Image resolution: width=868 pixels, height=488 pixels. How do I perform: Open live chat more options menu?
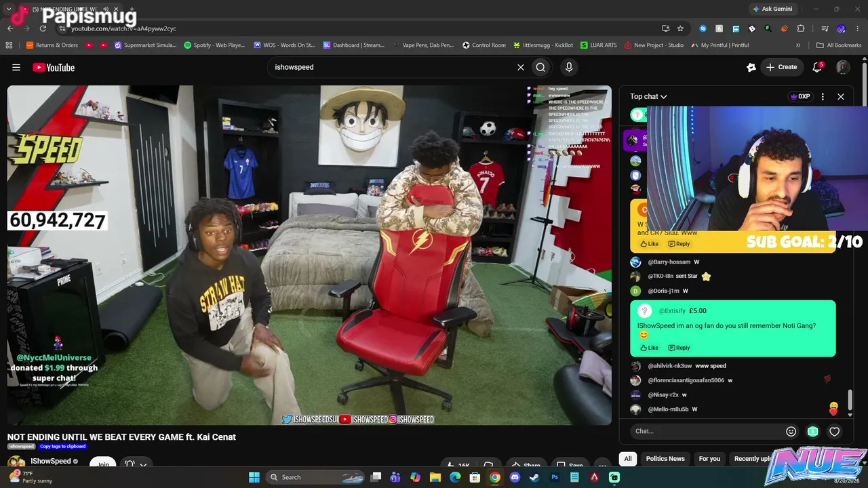point(823,96)
